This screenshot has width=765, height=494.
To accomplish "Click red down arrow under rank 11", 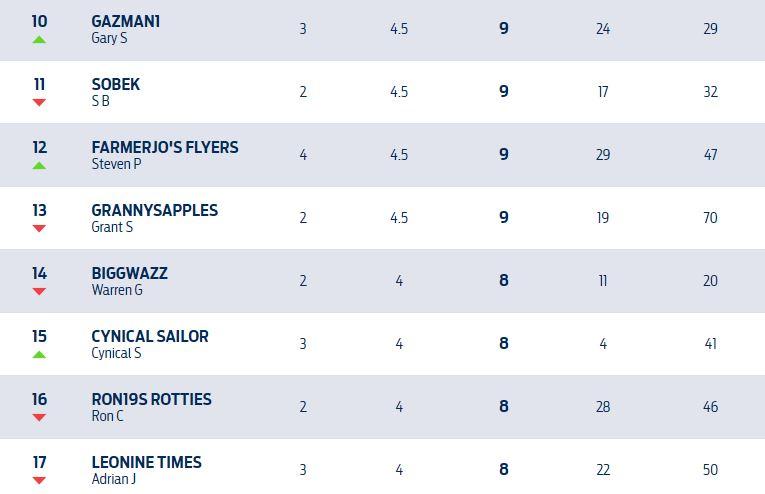I will click(39, 102).
